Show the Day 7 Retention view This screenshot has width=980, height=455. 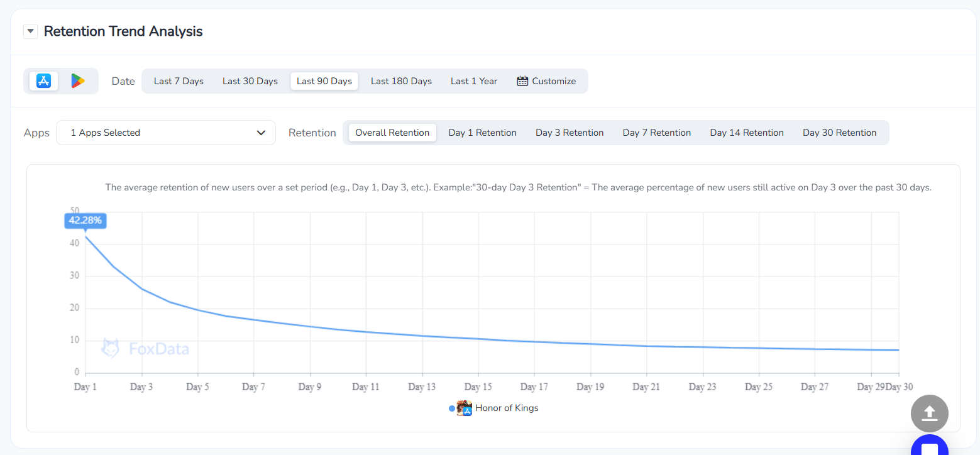656,133
